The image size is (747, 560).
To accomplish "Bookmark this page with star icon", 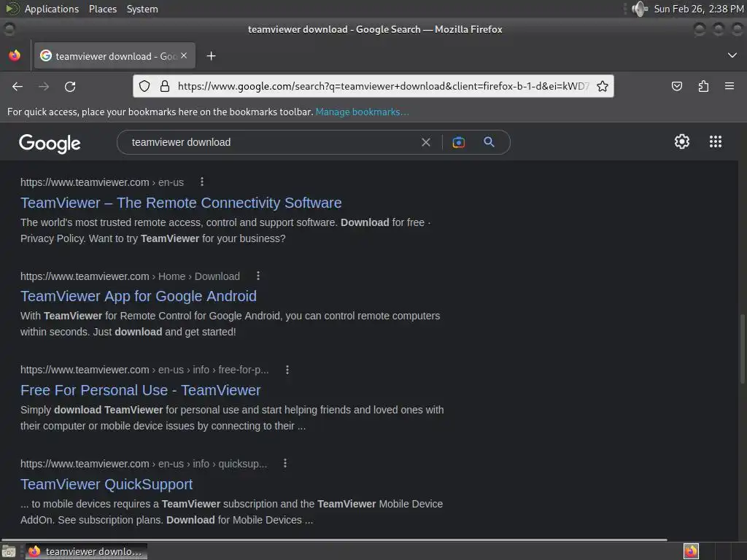I will 602,86.
